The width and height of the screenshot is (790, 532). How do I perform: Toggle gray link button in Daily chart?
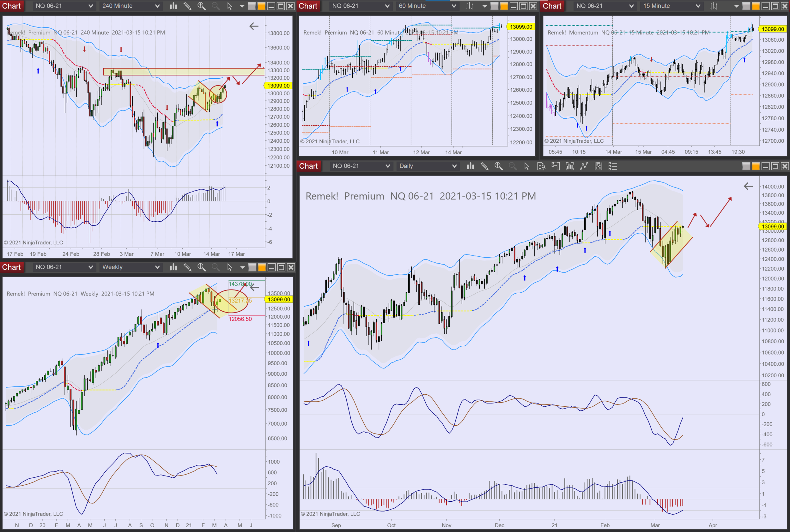coord(746,166)
